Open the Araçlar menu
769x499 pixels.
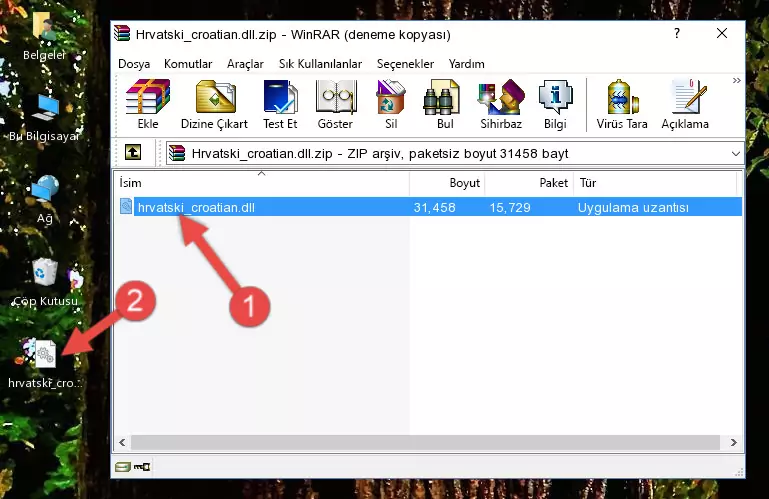[x=245, y=64]
